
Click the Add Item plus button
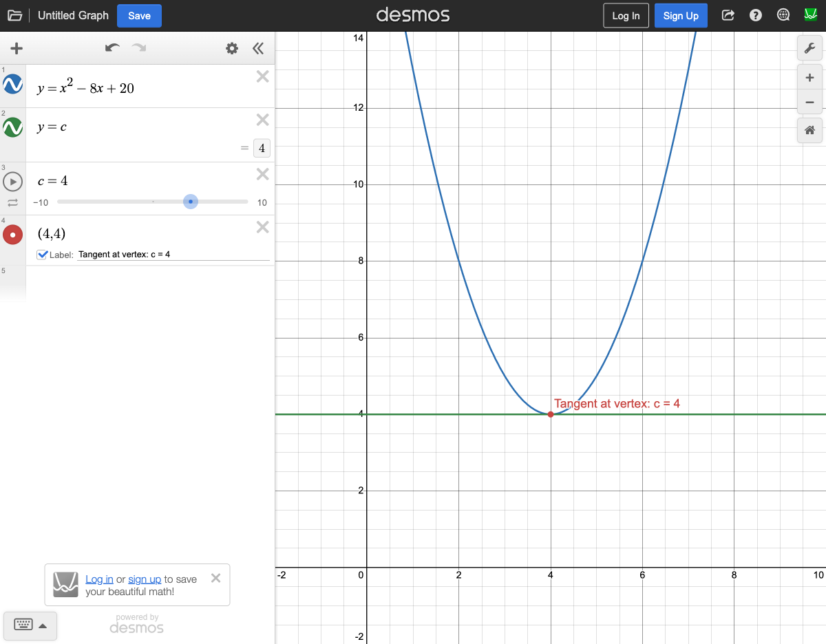17,48
